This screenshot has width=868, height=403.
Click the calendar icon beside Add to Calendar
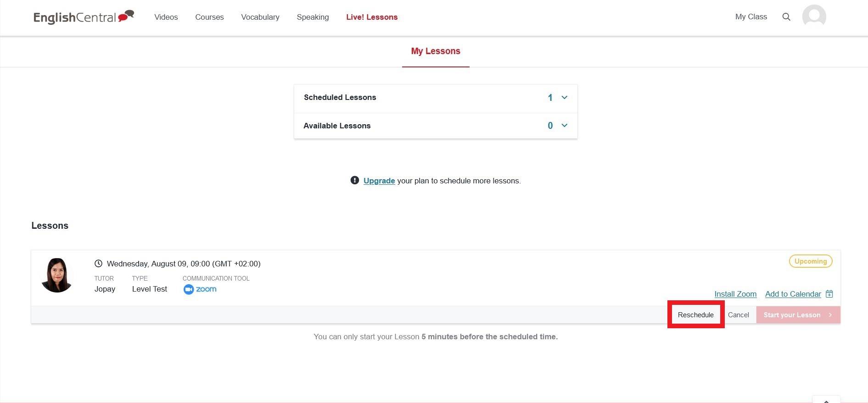tap(829, 294)
